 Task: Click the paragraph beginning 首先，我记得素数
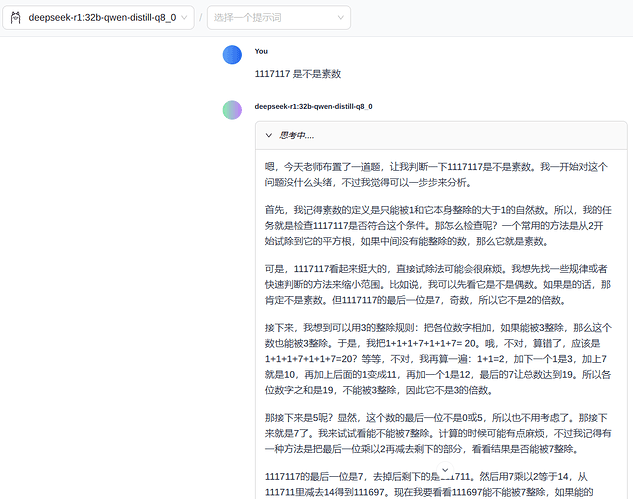tap(438, 225)
